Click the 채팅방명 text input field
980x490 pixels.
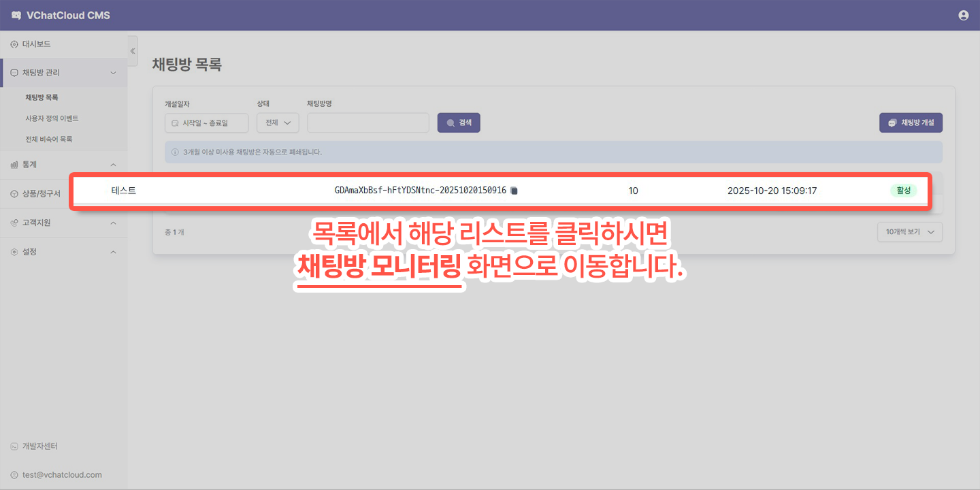coord(367,122)
